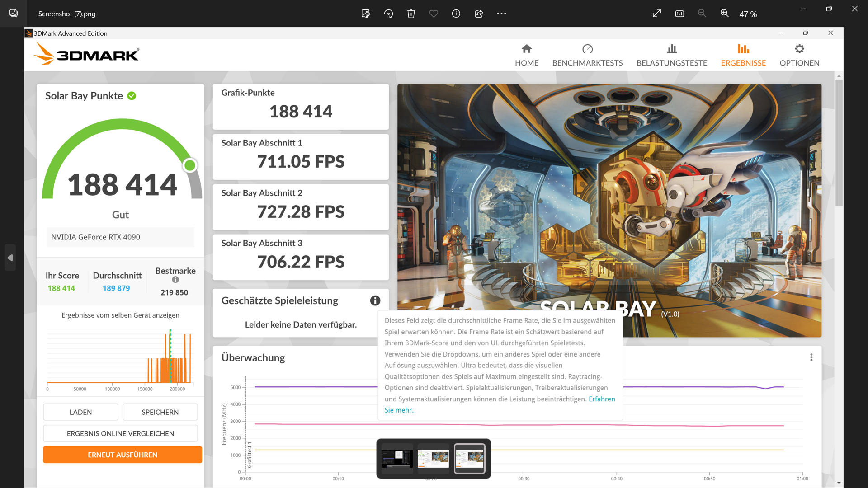
Task: Open the HOME tab in 3DMark
Action: (527, 55)
